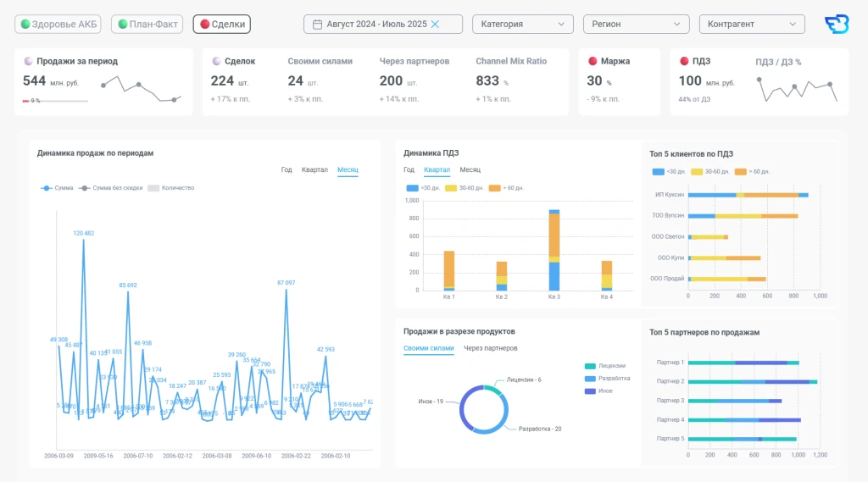868x482 pixels.
Task: Click the green dot icon on Здоровье АКБ
Action: coord(25,25)
